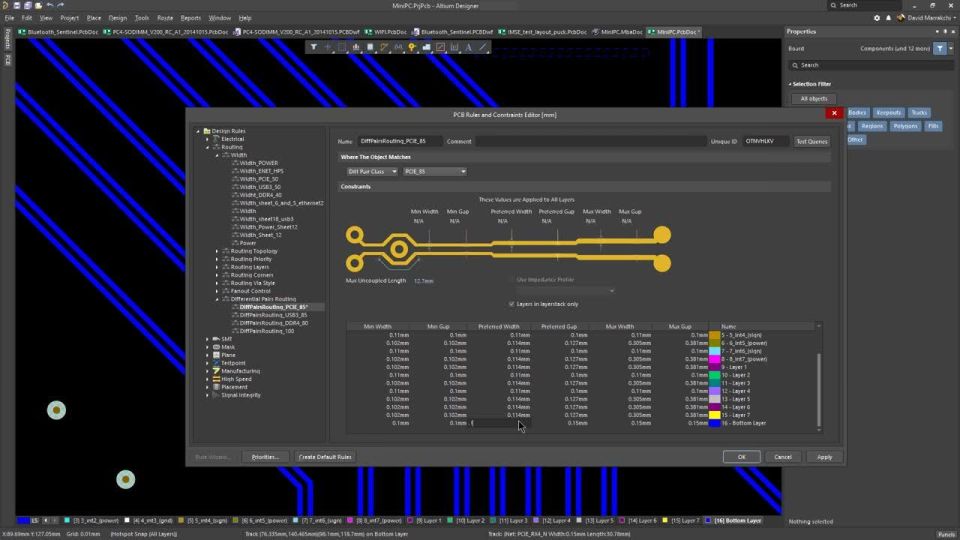Click the Apply button in rules dialog

click(824, 457)
